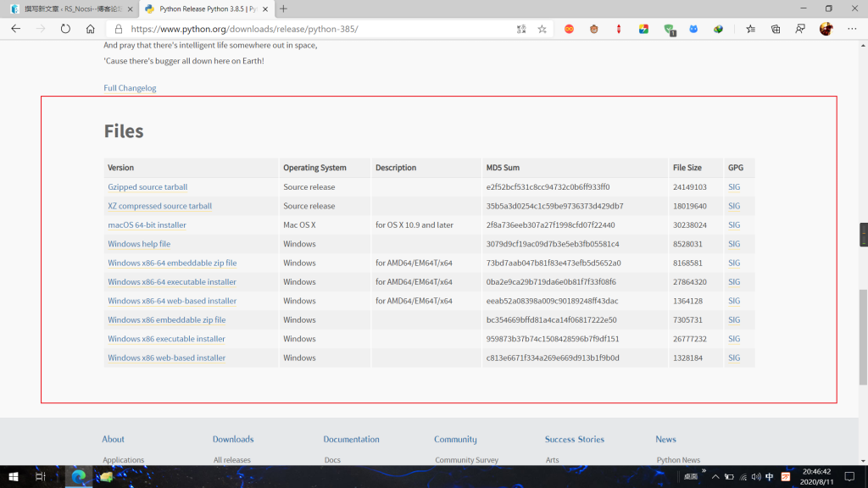Open the file explorer taskbar icon
The image size is (868, 488).
pos(106,476)
